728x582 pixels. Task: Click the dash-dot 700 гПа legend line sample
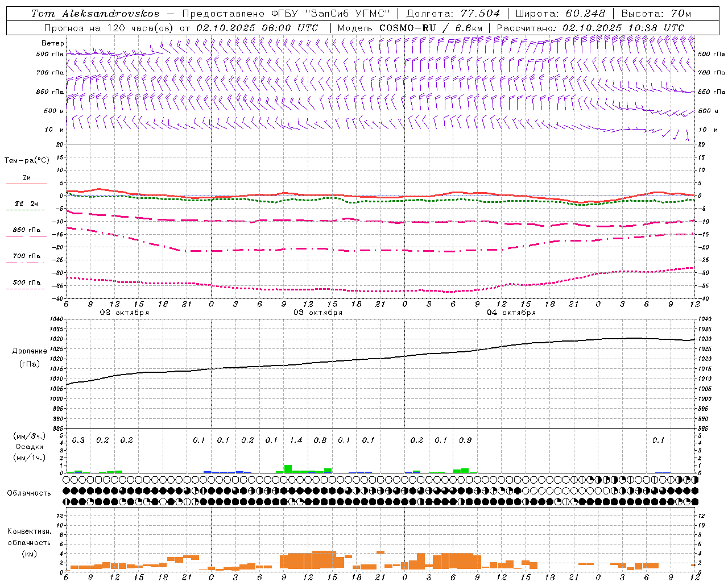26,263
